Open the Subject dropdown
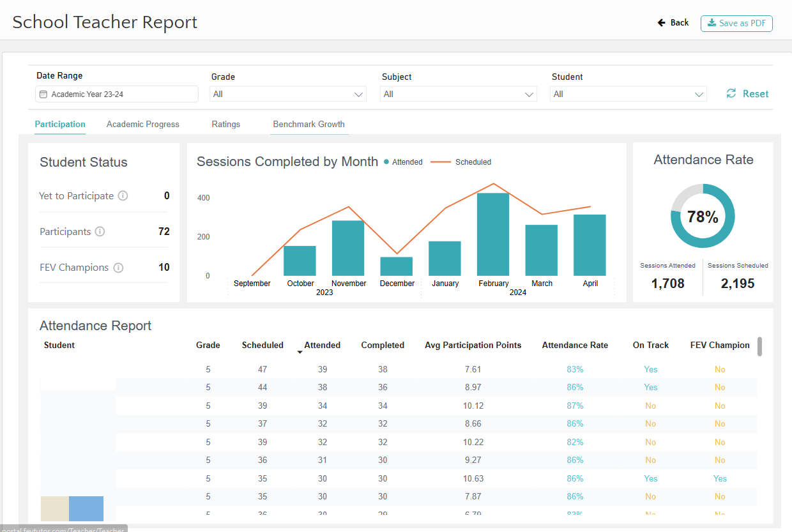The width and height of the screenshot is (792, 532). click(458, 94)
